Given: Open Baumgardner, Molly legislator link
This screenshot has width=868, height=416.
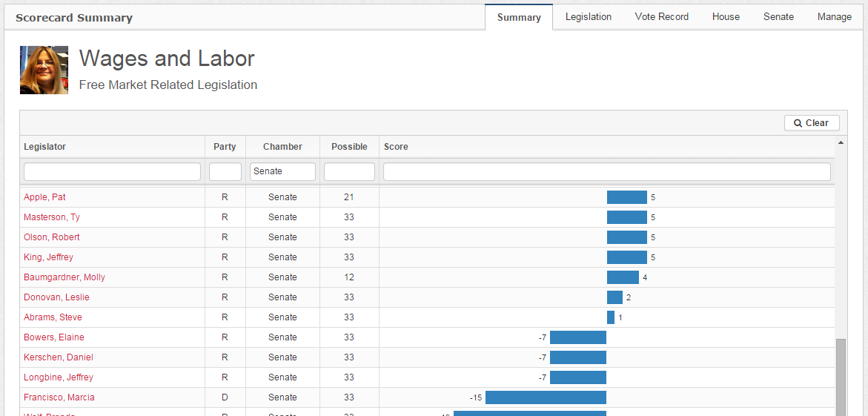Looking at the screenshot, I should [64, 277].
